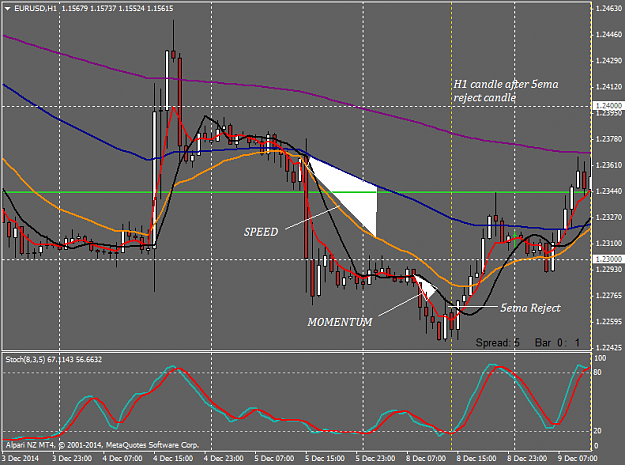Click the EURUSD,H1 chart title
The width and height of the screenshot is (625, 465).
tap(35, 8)
